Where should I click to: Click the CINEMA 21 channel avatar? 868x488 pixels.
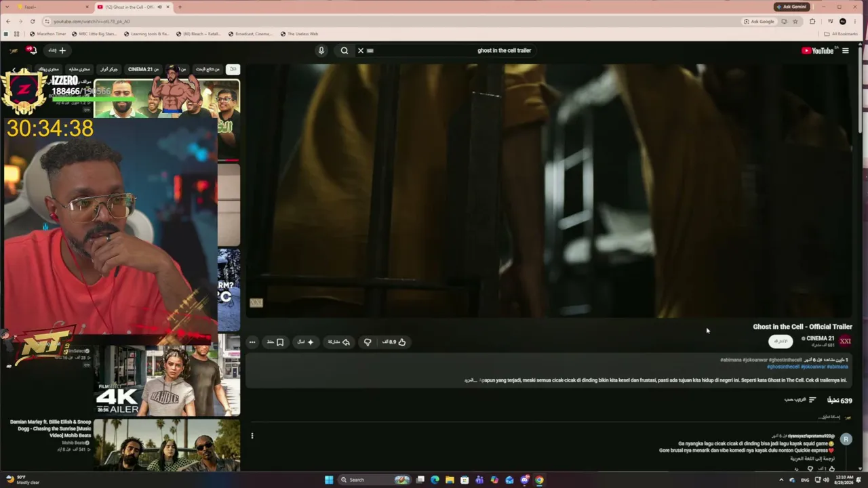tap(845, 341)
